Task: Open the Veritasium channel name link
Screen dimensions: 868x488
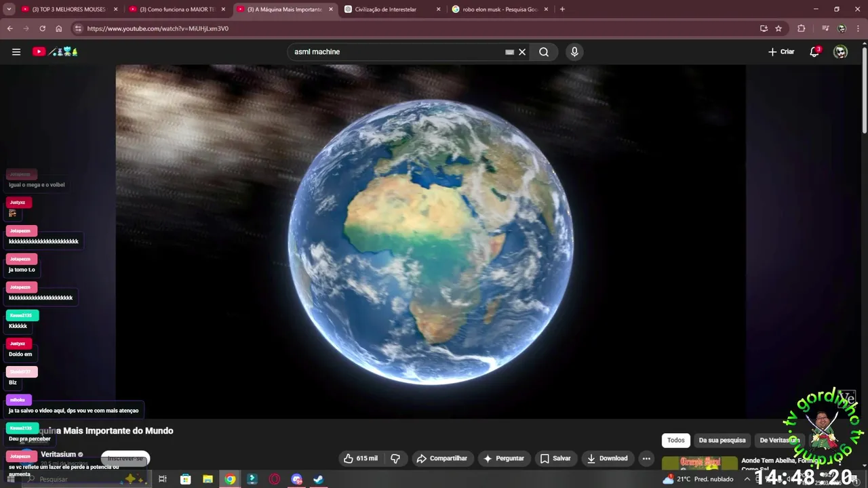Action: (58, 454)
